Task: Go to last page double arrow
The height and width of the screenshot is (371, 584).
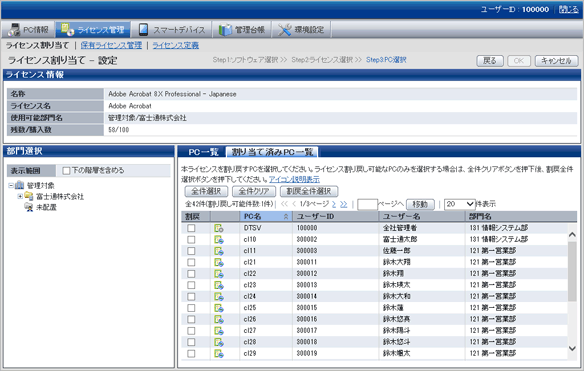Action: tap(343, 204)
